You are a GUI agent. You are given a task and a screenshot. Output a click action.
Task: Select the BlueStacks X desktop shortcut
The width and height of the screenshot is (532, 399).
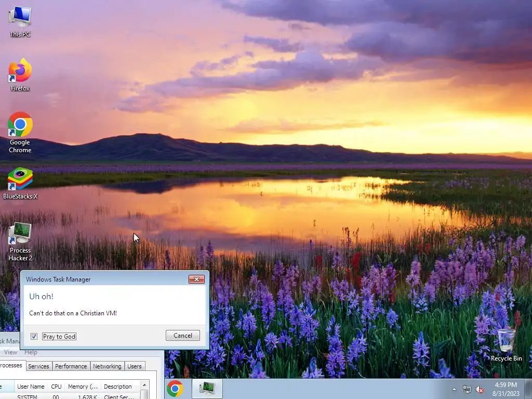[20, 183]
